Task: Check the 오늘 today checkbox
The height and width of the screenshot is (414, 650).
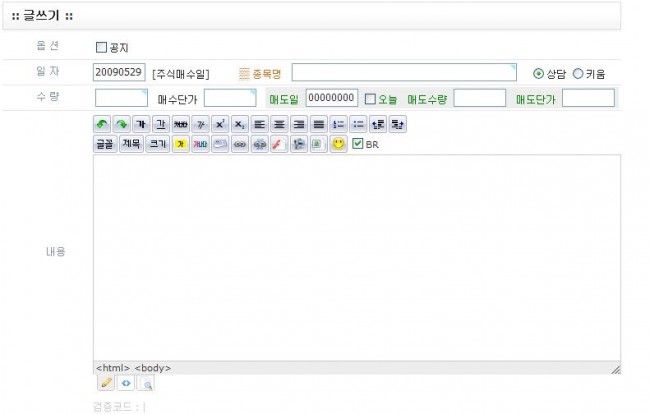Action: 370,99
